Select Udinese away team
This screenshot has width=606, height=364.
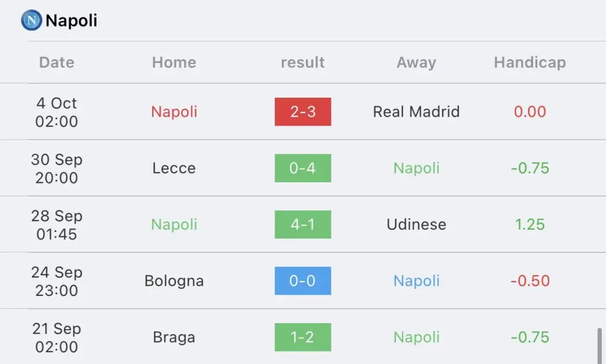coord(416,224)
